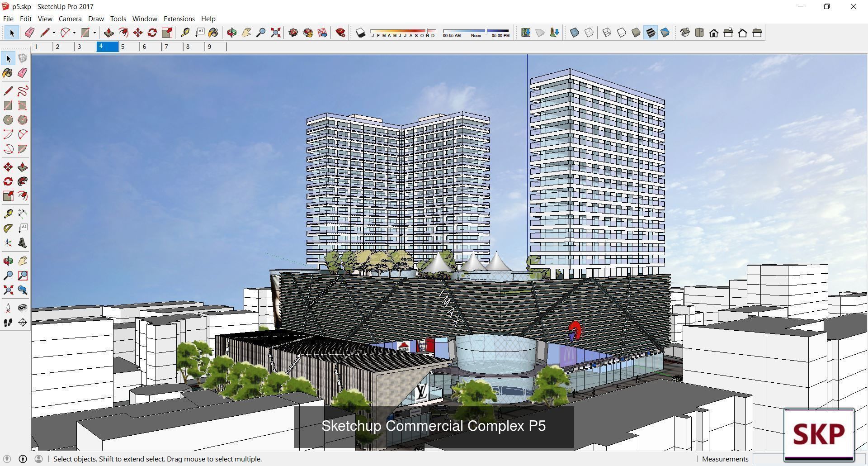
Task: Open 3D Warehouse from the top toolbar
Action: 293,33
